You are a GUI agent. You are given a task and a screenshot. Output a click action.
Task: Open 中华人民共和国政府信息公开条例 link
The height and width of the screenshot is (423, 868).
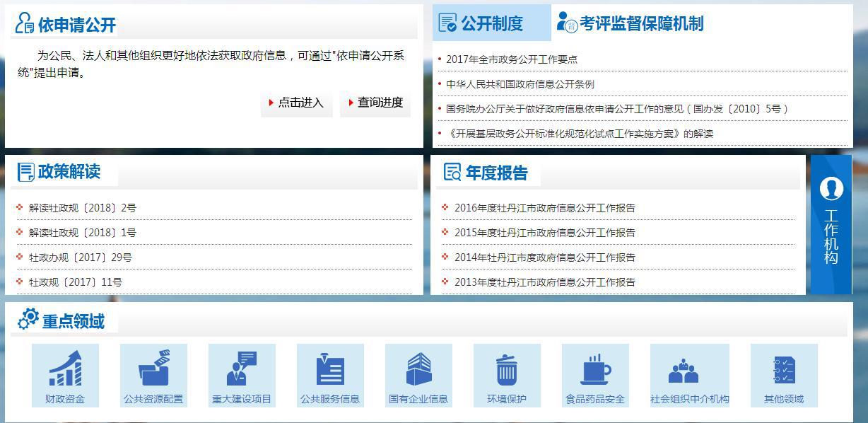click(x=520, y=84)
